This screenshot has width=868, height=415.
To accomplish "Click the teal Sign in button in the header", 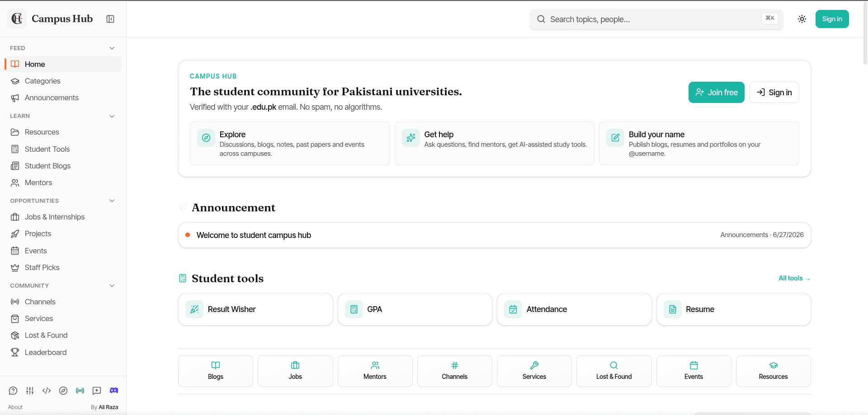I will (x=832, y=19).
